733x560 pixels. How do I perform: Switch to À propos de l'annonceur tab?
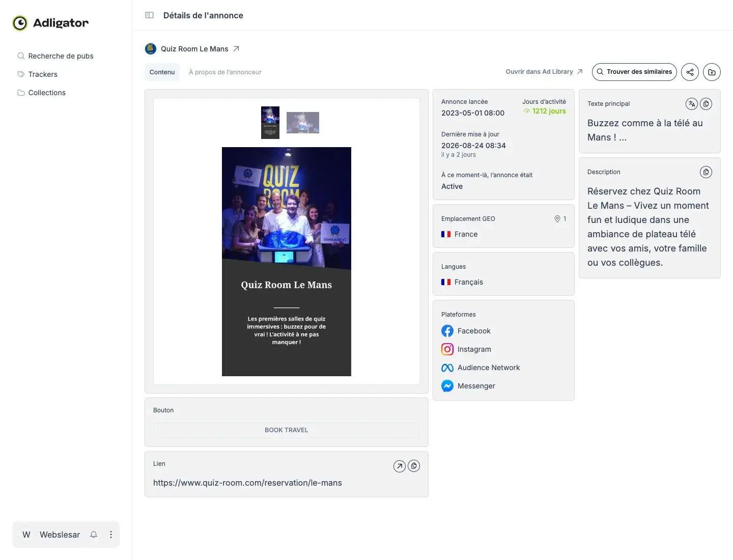[x=225, y=72]
